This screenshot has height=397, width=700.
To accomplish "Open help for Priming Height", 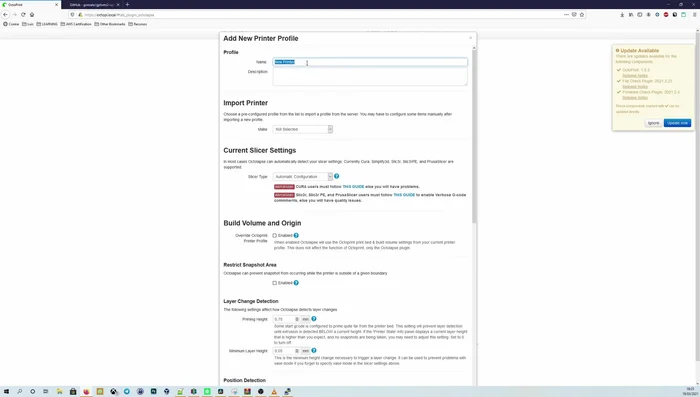I will pos(314,319).
